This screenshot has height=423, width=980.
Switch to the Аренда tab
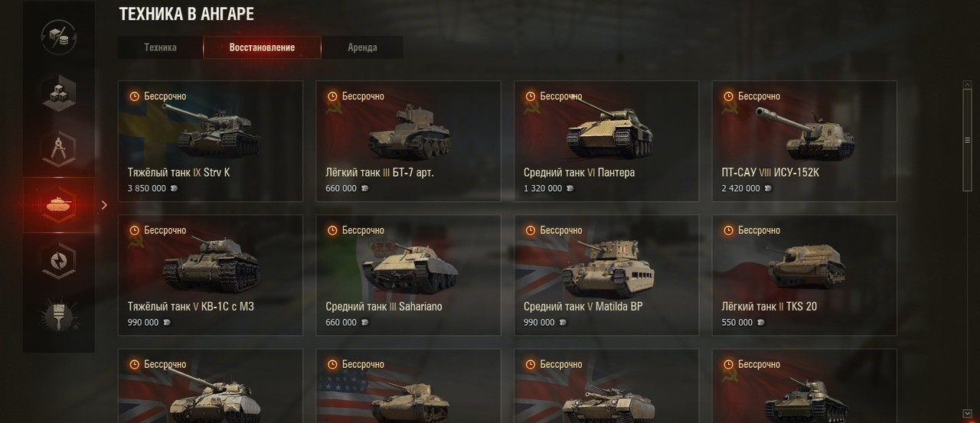point(362,47)
